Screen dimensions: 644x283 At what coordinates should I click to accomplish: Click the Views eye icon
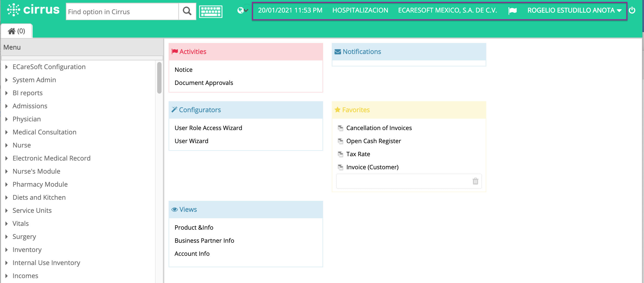coord(175,210)
